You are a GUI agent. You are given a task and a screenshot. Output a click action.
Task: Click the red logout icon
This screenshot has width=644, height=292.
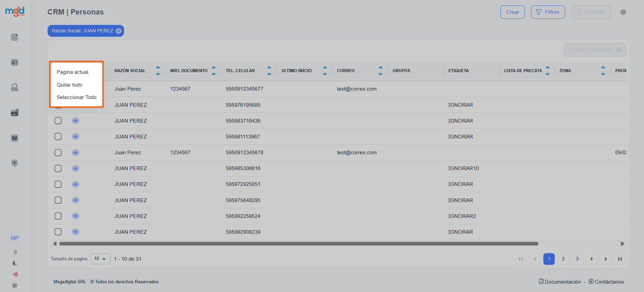click(x=15, y=274)
